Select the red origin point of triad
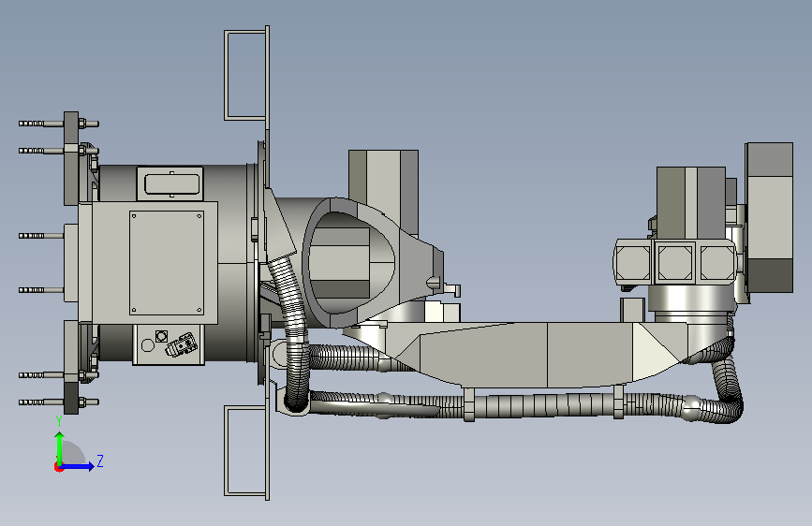This screenshot has width=812, height=526. pos(58,467)
